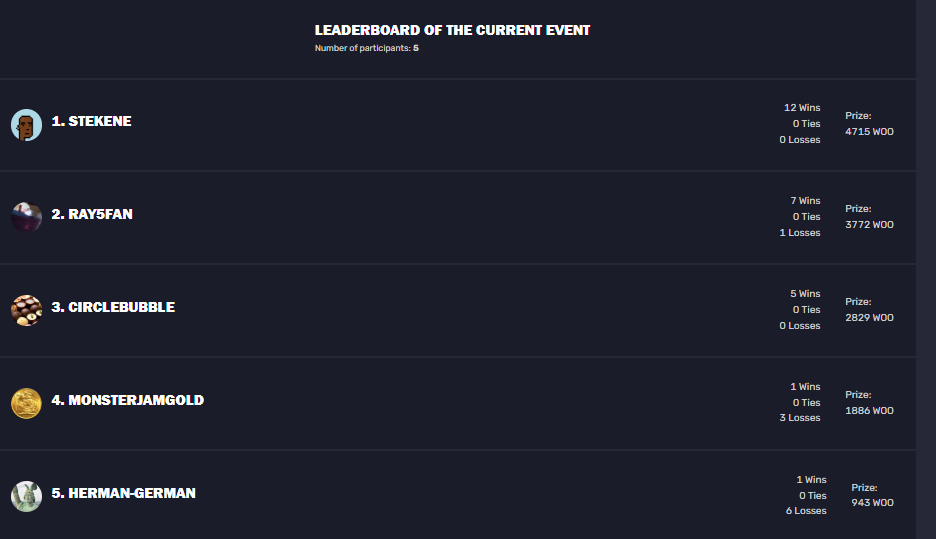Screen dimensions: 936x539
Task: Select CIRCLEBUBBLE's chocolate avatar
Action: coord(26,310)
